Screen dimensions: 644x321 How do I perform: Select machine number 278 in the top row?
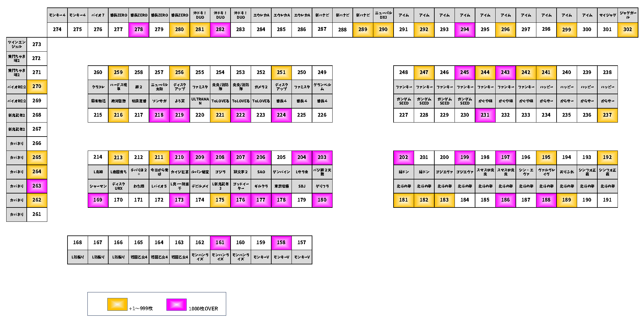coord(139,30)
